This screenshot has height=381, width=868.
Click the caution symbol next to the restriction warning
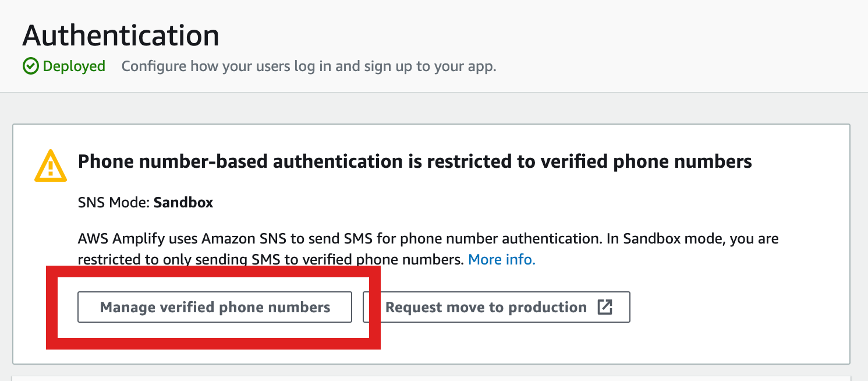(x=52, y=165)
